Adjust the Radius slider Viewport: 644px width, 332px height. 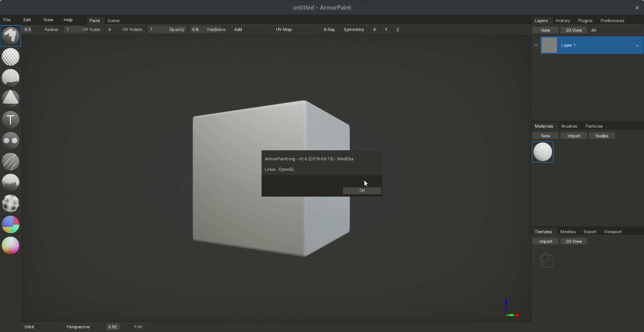[x=42, y=29]
